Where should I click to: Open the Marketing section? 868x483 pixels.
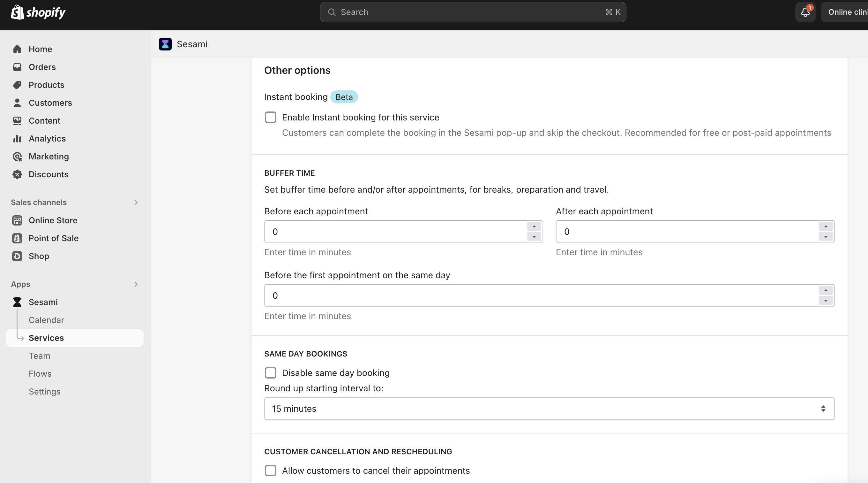click(49, 156)
